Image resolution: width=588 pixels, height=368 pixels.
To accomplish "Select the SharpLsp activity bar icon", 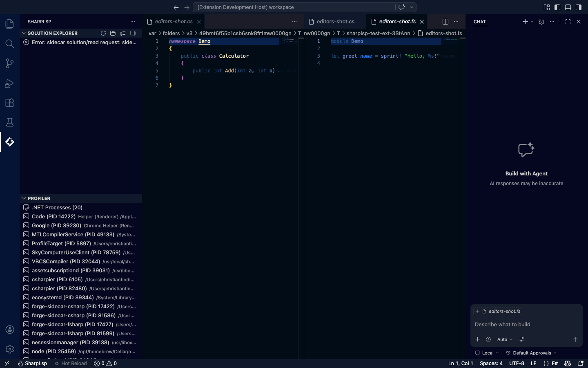I will [10, 142].
